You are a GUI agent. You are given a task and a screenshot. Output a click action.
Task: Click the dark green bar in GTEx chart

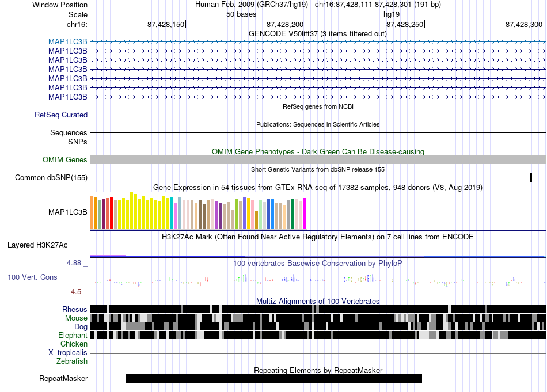coord(293,214)
